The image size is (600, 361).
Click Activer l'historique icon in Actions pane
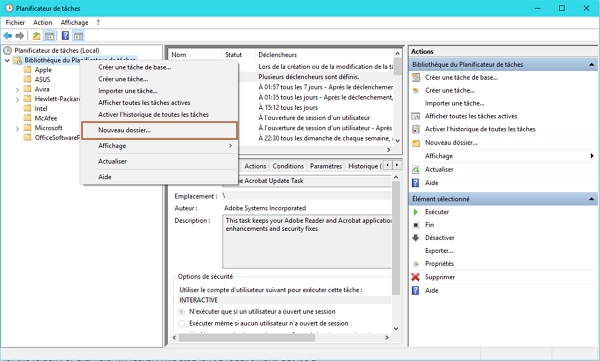click(x=416, y=129)
